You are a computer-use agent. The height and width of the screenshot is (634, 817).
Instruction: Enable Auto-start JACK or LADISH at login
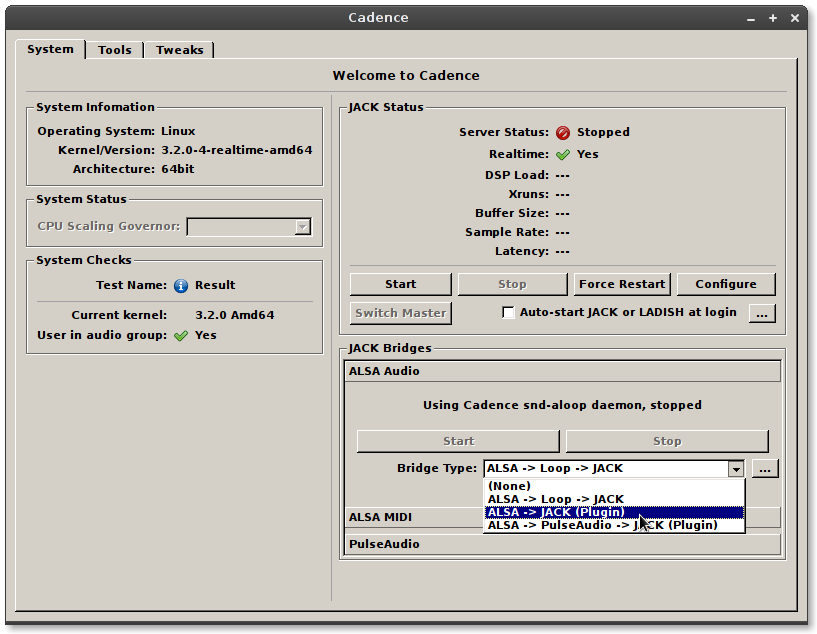pos(509,313)
